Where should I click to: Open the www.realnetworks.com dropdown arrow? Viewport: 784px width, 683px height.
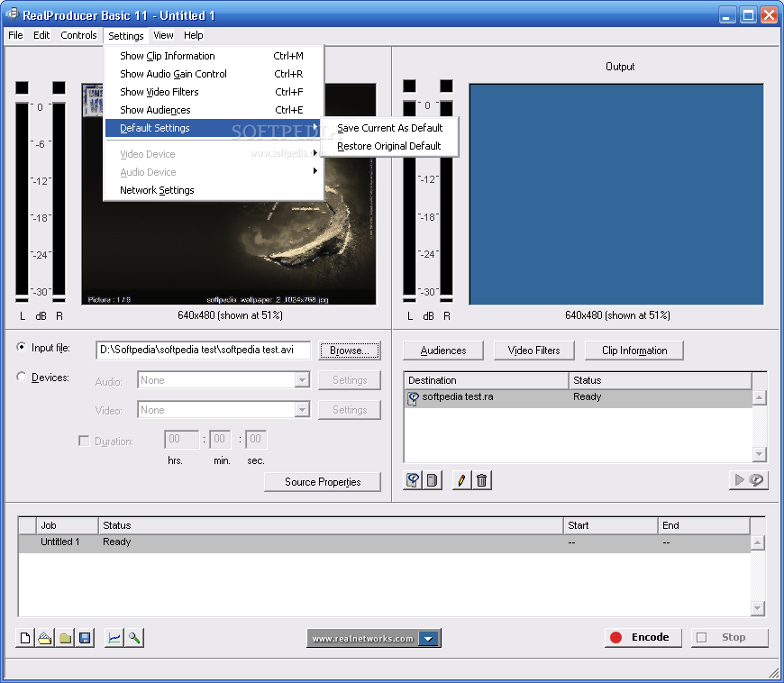coord(429,639)
